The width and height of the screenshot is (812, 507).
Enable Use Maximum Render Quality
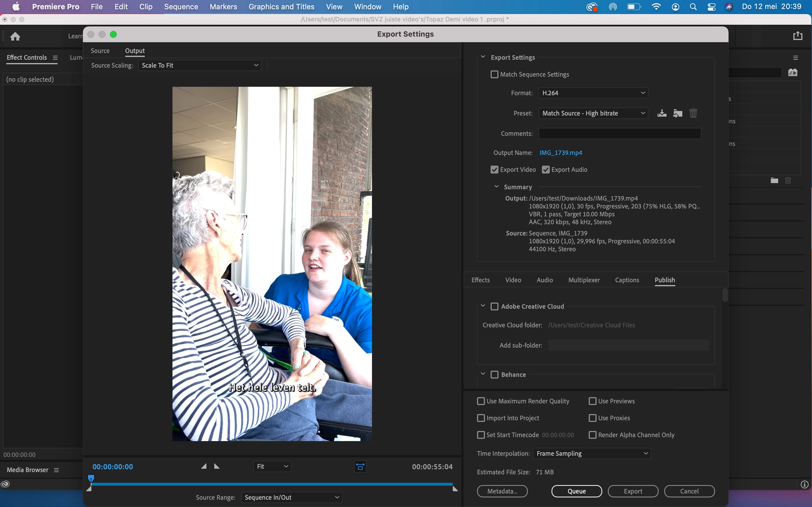tap(481, 401)
